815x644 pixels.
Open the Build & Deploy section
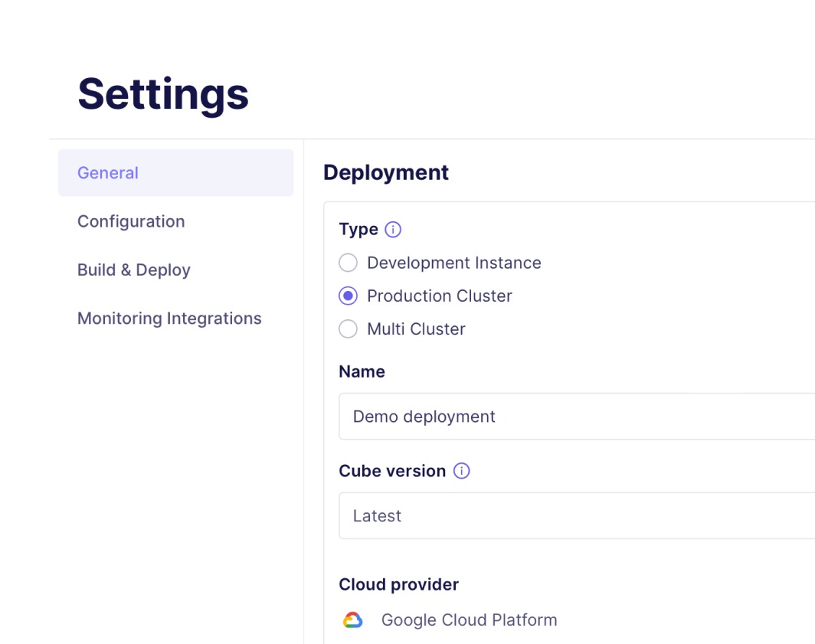pos(133,270)
